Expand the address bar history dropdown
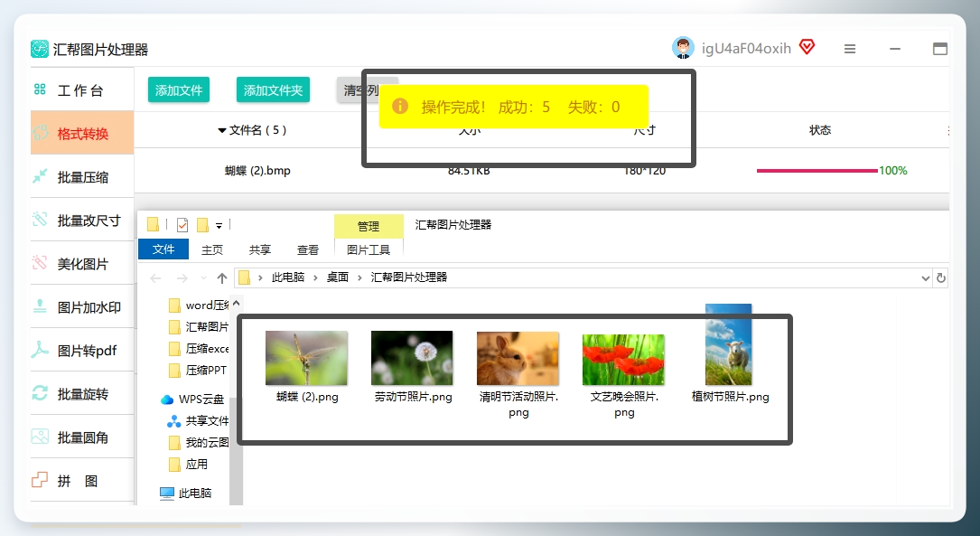Viewport: 980px width, 536px height. pyautogui.click(x=926, y=278)
